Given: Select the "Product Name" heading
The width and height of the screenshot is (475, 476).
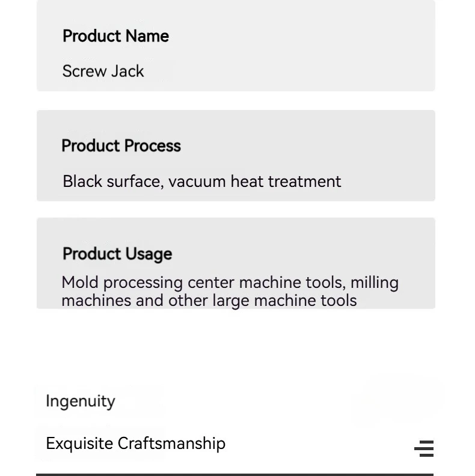Looking at the screenshot, I should tap(115, 36).
